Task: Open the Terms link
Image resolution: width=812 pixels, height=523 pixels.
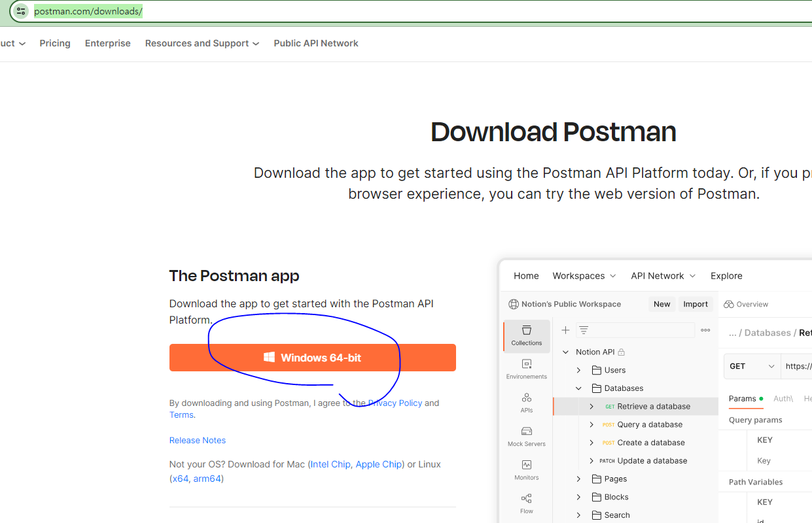Action: point(181,414)
